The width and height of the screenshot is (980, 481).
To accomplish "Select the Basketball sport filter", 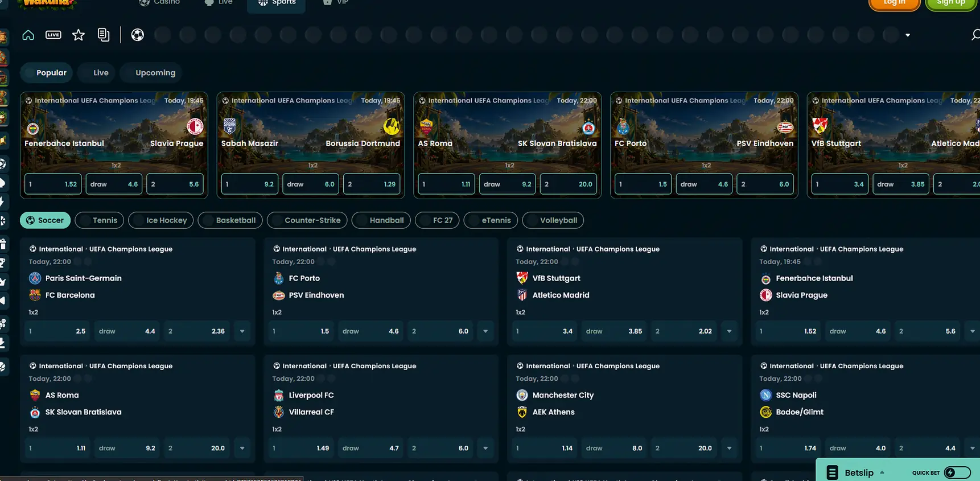I will click(x=230, y=220).
